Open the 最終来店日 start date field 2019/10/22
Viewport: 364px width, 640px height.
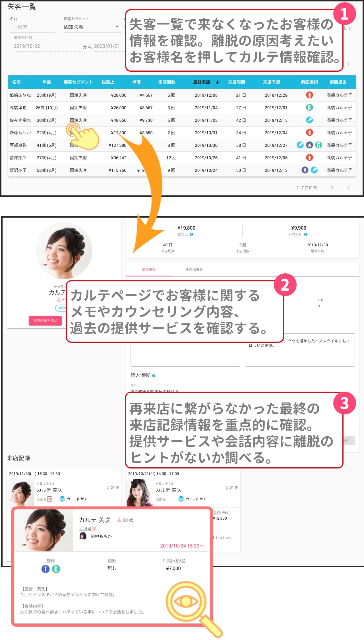(x=47, y=46)
